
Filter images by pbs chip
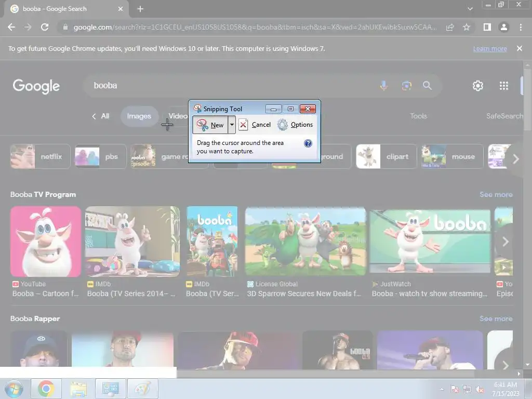100,156
